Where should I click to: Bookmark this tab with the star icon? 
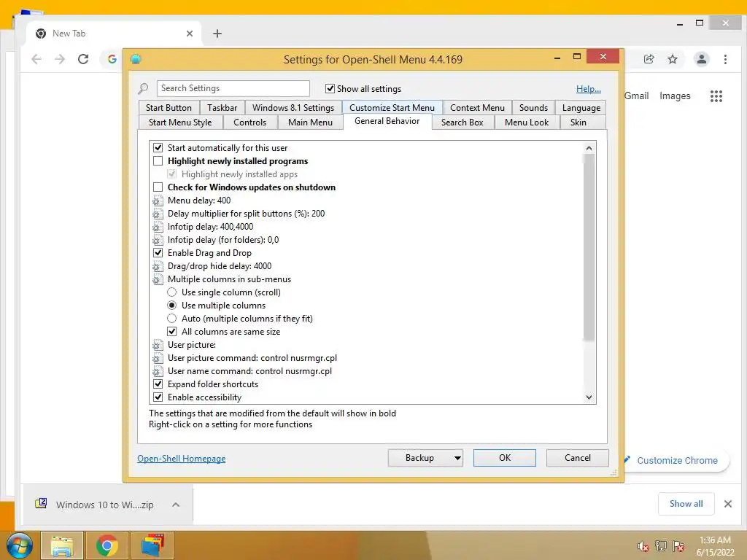pyautogui.click(x=672, y=59)
